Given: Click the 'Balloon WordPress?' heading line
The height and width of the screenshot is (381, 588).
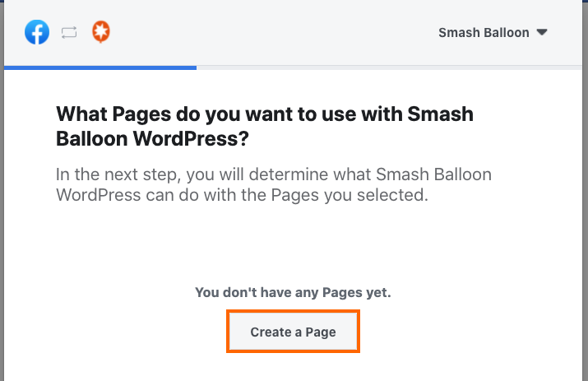Looking at the screenshot, I should [x=151, y=139].
